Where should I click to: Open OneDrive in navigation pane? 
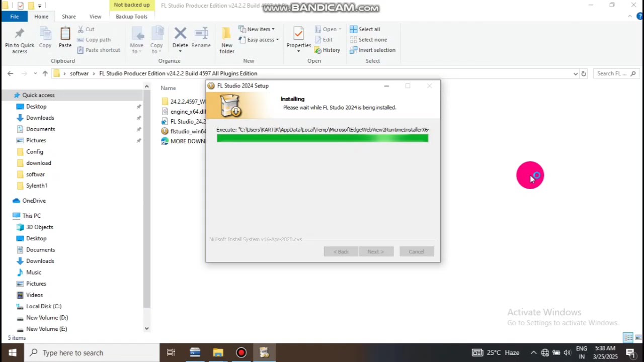(x=34, y=201)
